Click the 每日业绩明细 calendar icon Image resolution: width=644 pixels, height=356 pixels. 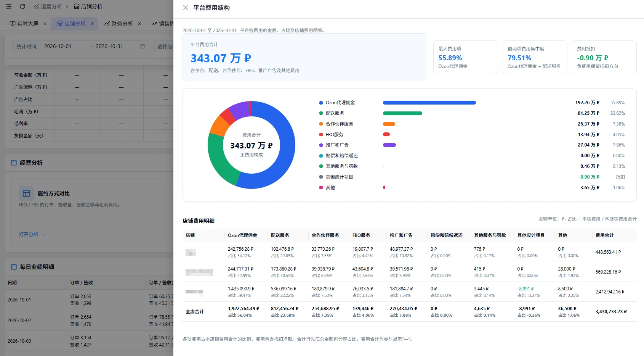point(14,267)
